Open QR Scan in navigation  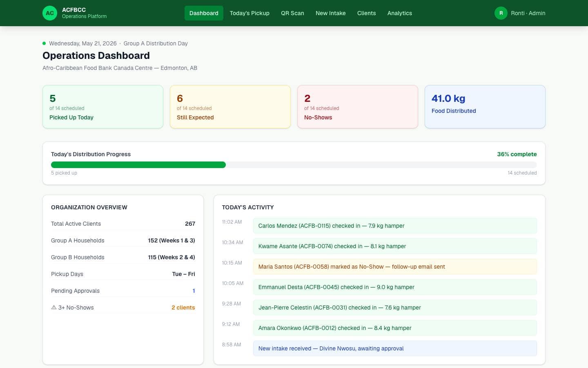[x=292, y=13]
